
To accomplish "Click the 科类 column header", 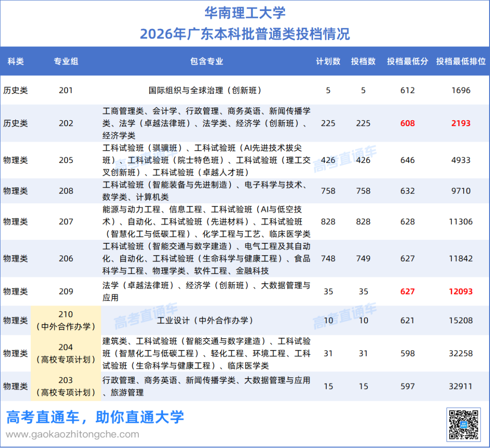I will point(15,61).
